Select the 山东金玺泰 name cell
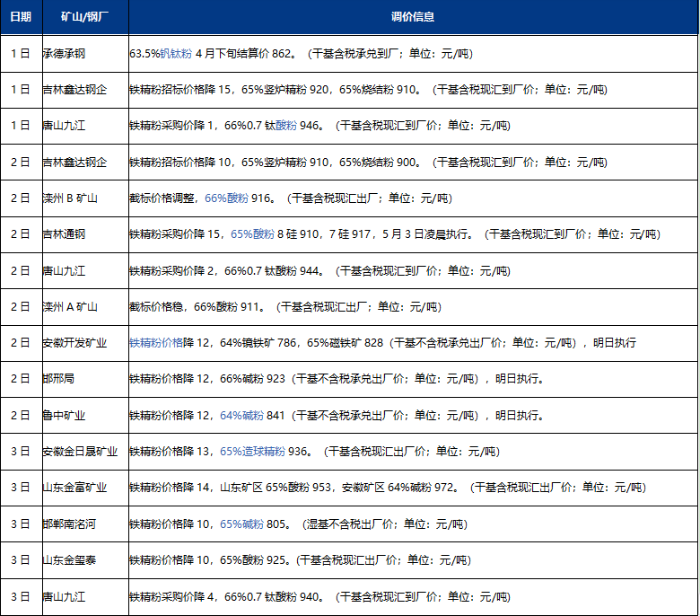 (x=70, y=559)
